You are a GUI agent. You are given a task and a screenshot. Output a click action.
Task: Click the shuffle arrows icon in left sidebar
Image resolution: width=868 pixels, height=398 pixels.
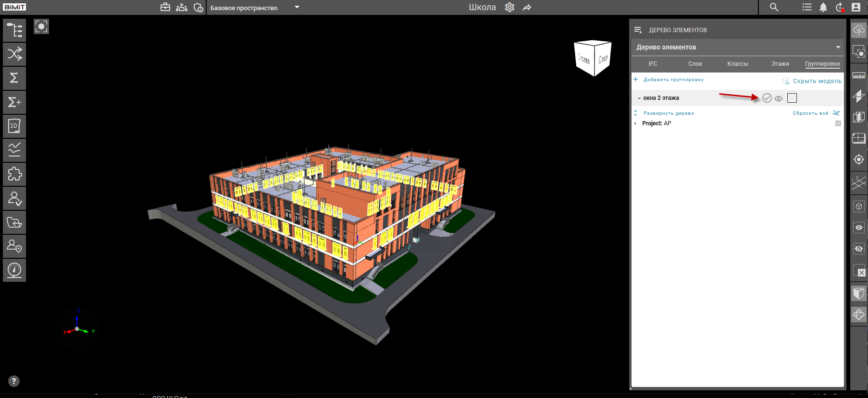click(x=14, y=54)
